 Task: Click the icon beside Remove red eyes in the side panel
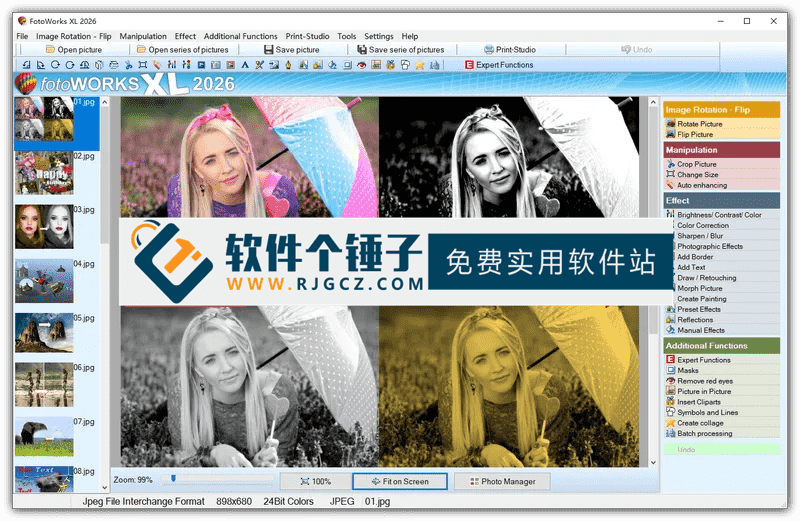[x=670, y=381]
